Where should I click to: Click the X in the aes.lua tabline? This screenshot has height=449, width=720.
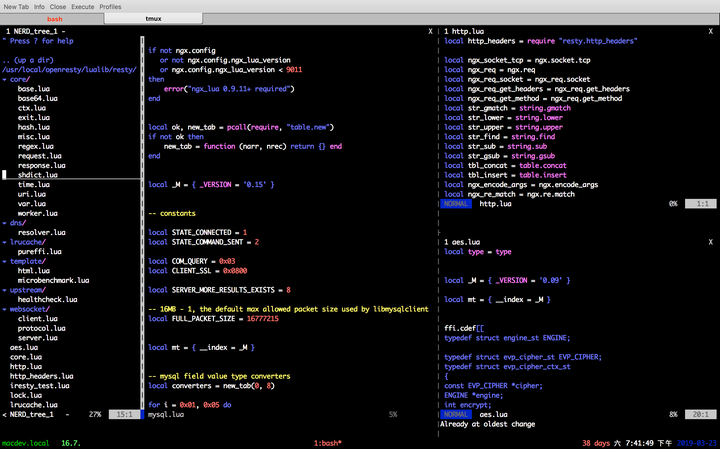(x=711, y=242)
